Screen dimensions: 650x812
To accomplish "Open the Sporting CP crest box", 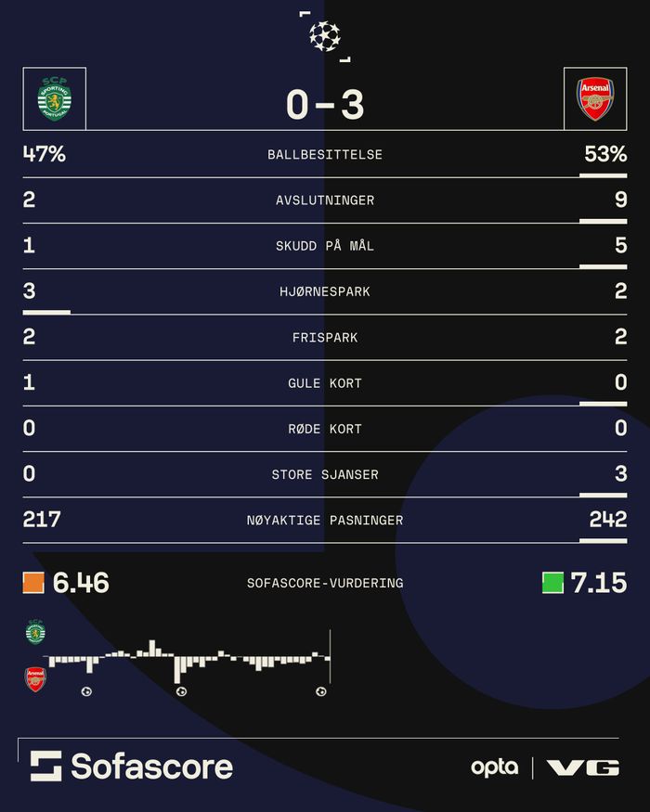I will [55, 98].
